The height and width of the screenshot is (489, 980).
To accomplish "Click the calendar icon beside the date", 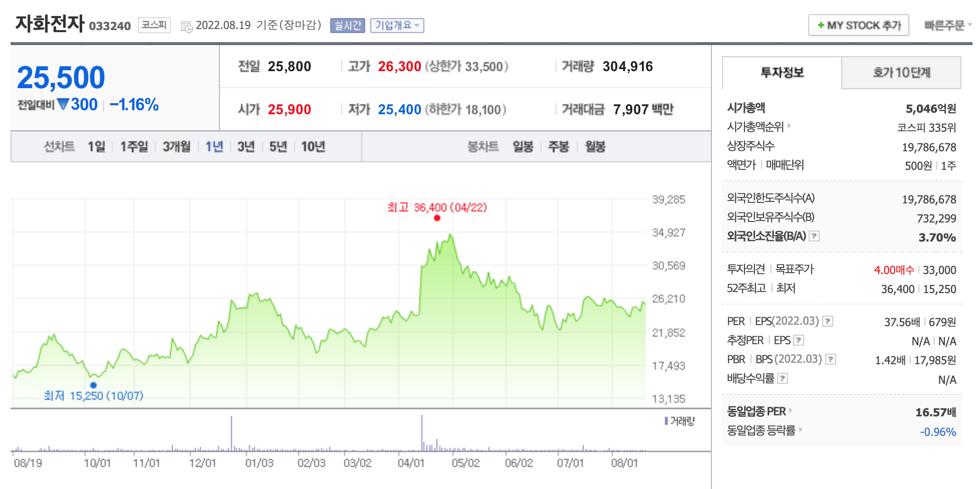I will point(186,27).
